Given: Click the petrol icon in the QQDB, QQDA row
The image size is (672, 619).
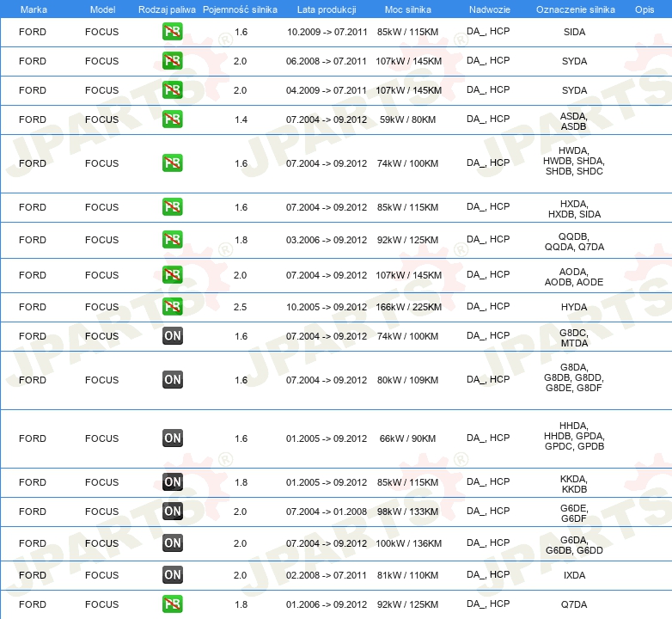Looking at the screenshot, I should coord(172,240).
